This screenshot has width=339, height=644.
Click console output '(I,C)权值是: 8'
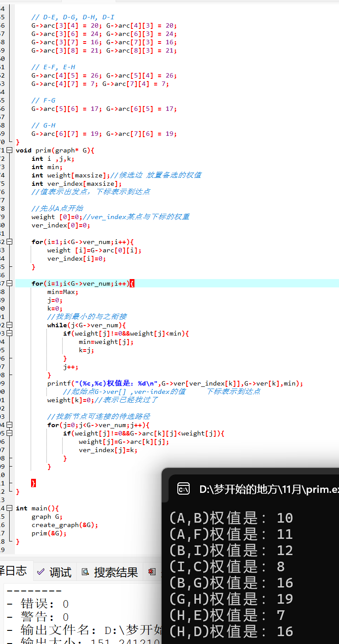(x=227, y=566)
